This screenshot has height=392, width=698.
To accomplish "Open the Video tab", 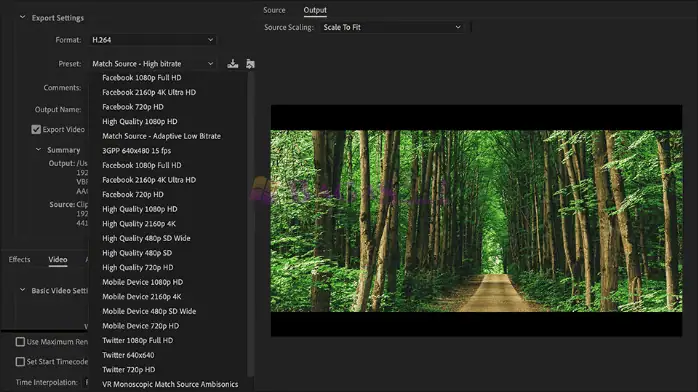I will (x=58, y=260).
